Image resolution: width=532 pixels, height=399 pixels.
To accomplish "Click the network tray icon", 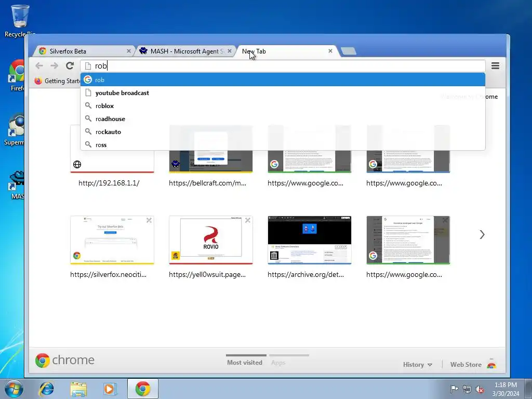I will 467,389.
